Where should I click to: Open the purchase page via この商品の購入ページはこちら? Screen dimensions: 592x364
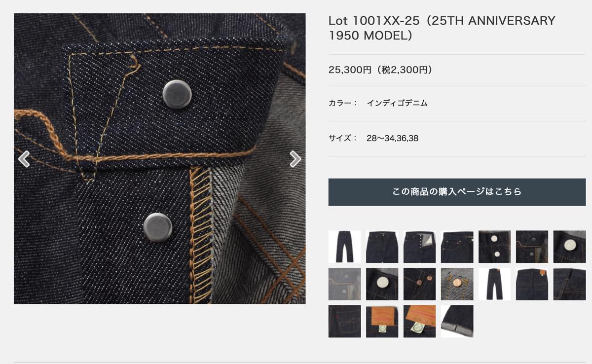[457, 192]
